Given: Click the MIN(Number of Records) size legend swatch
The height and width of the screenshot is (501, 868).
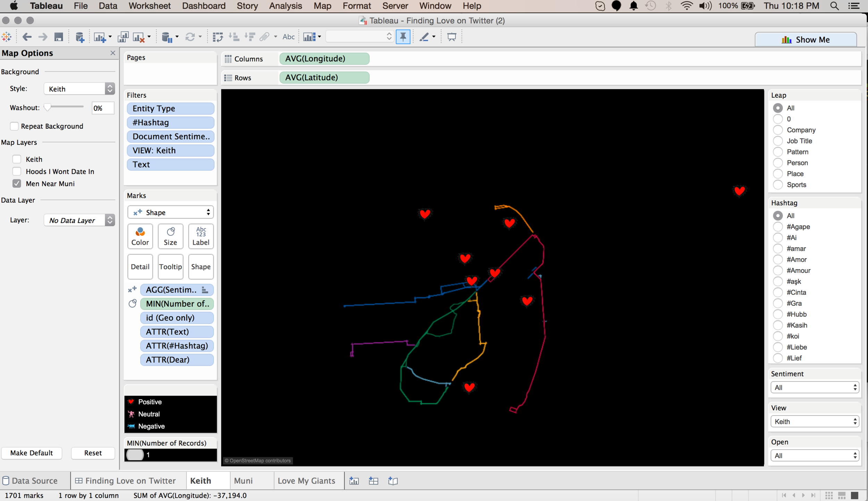Looking at the screenshot, I should click(135, 455).
